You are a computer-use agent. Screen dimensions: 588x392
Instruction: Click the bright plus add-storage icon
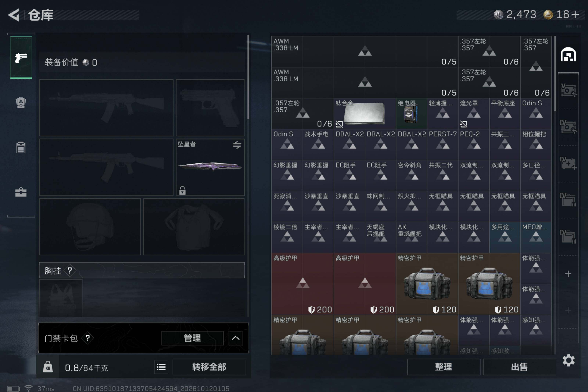pyautogui.click(x=568, y=273)
